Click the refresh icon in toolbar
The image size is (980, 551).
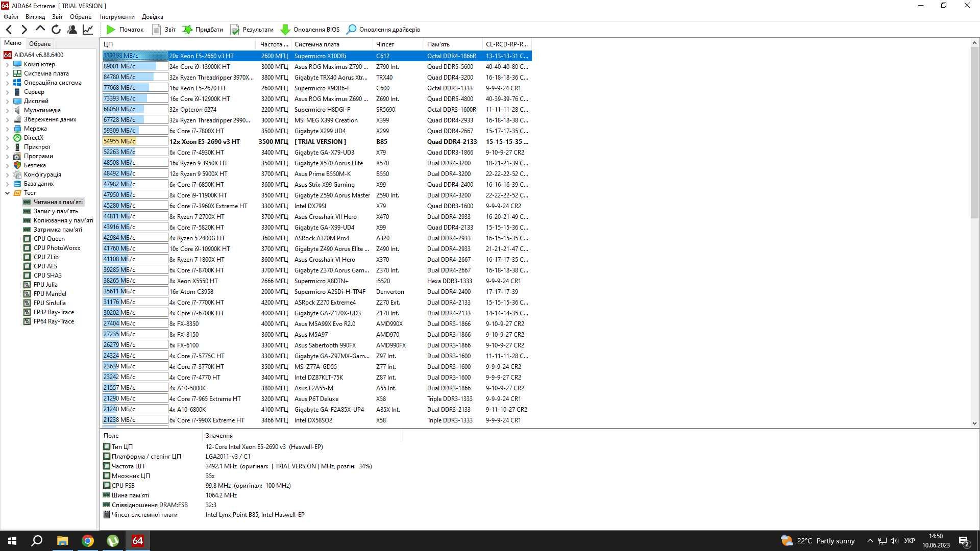(x=56, y=30)
